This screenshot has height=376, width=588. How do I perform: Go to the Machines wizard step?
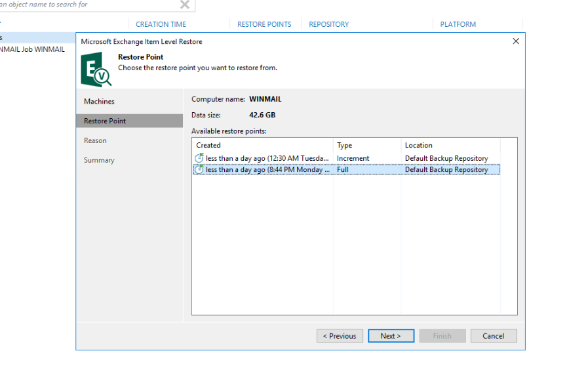99,102
